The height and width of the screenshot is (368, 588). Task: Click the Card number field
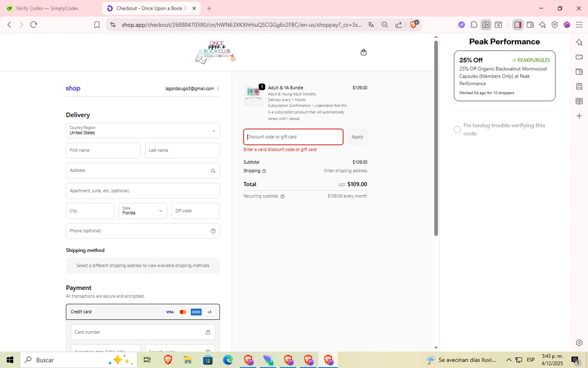click(143, 332)
